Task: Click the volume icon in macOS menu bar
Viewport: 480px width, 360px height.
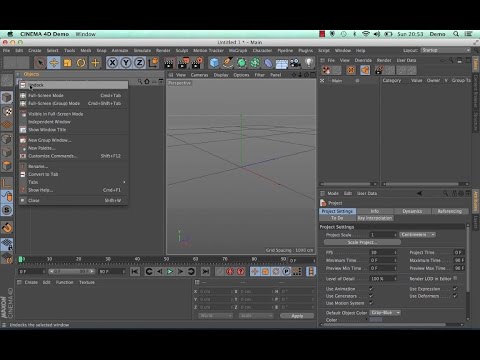Action: click(377, 34)
